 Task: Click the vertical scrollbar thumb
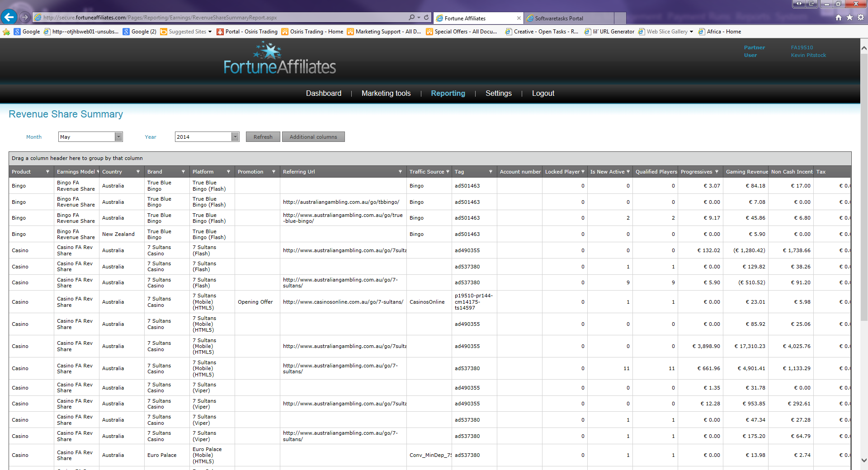tap(864, 187)
